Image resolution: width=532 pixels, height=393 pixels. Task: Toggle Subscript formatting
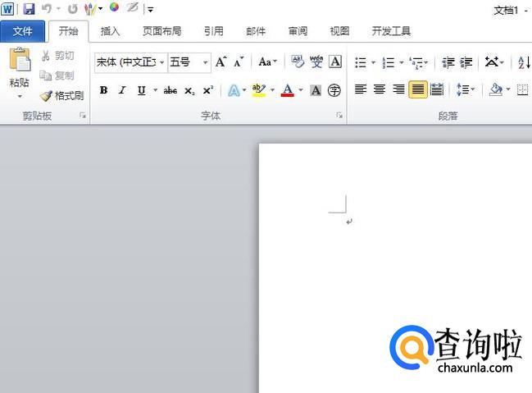(189, 91)
